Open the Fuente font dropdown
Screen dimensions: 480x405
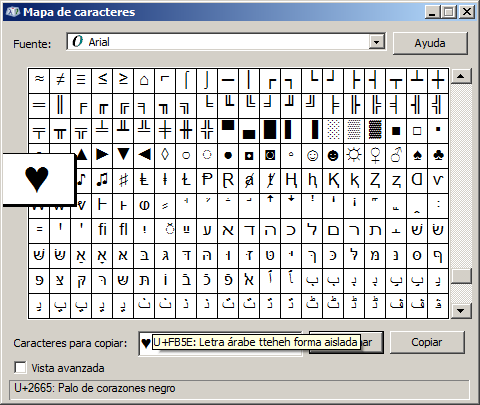pos(376,42)
